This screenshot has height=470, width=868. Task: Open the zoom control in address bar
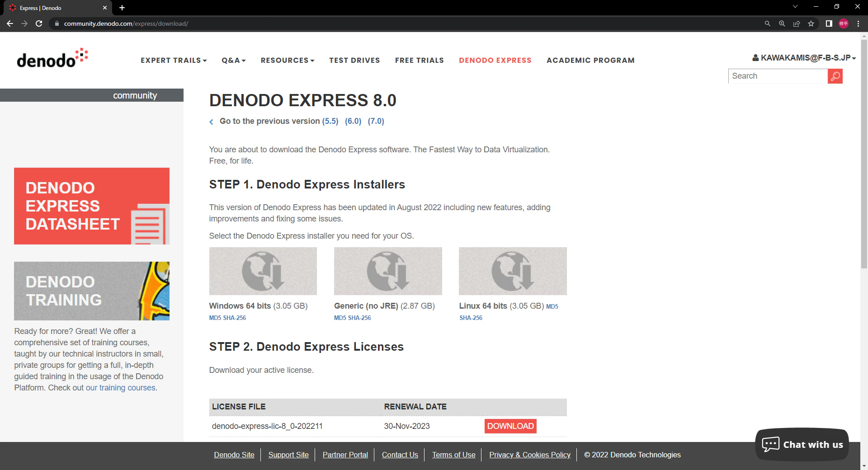pos(782,23)
